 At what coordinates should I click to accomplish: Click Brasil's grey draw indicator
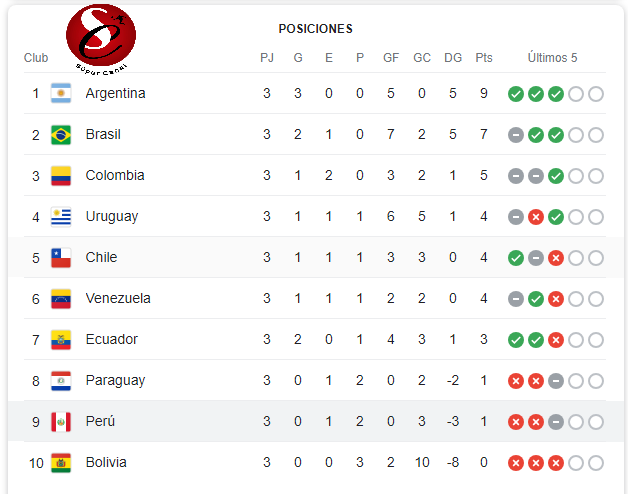(516, 135)
